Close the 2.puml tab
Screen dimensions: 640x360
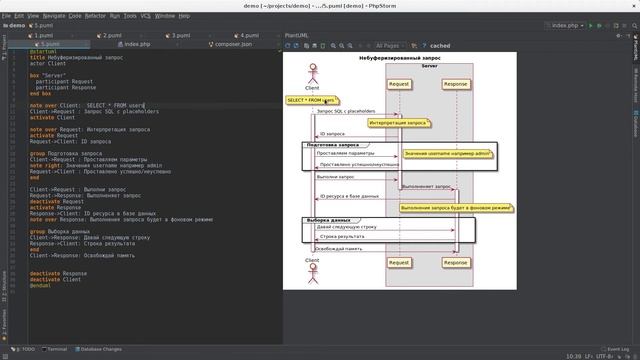point(141,36)
